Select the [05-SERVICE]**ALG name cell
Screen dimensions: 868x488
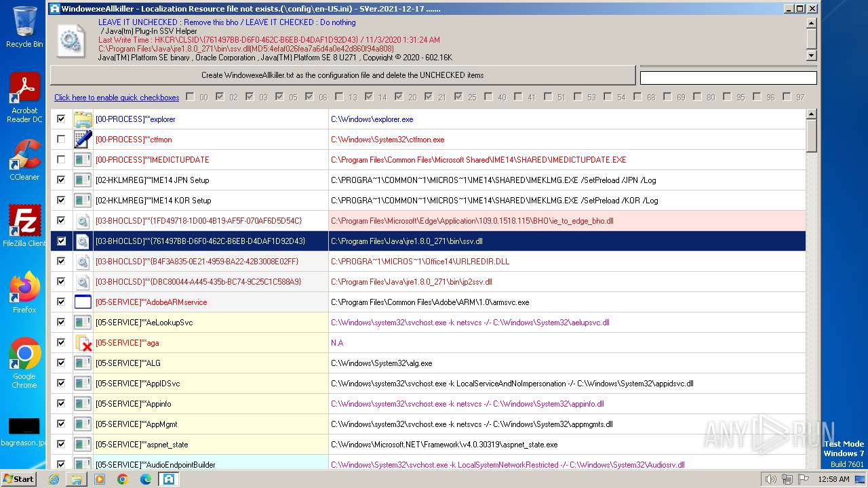tap(211, 363)
